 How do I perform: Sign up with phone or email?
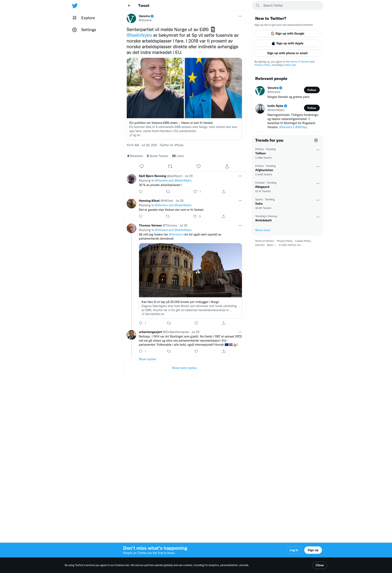click(287, 53)
